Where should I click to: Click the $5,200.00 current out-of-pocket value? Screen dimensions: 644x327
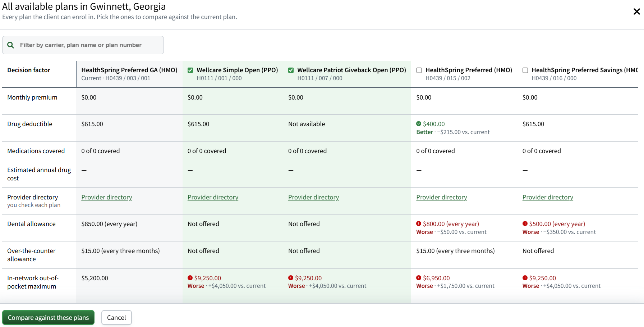tap(95, 278)
